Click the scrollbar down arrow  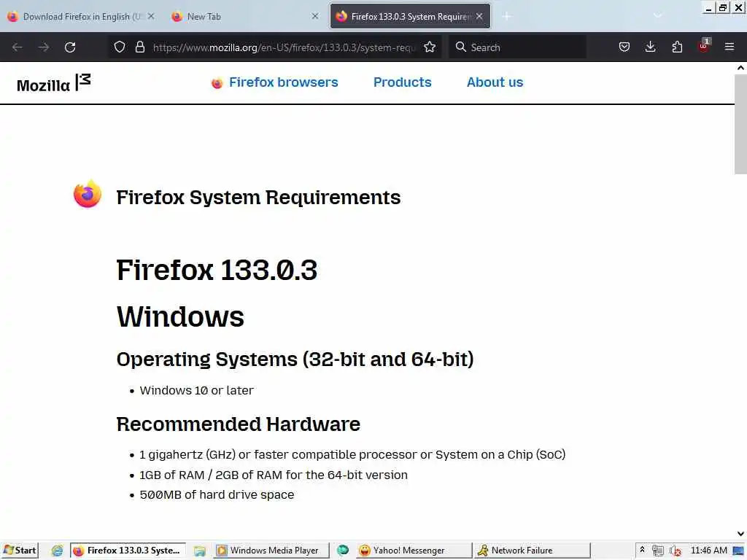(740, 533)
